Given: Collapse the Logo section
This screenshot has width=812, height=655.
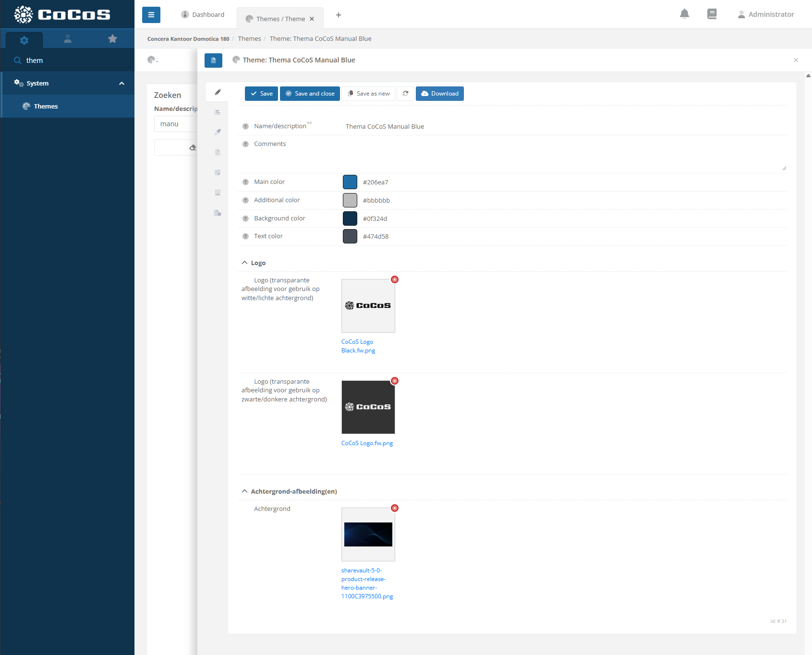Looking at the screenshot, I should click(245, 263).
